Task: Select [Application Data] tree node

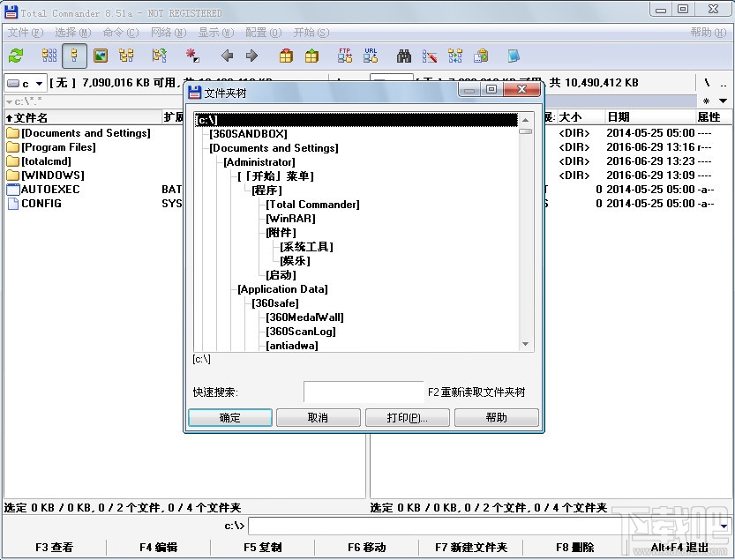Action: point(282,289)
